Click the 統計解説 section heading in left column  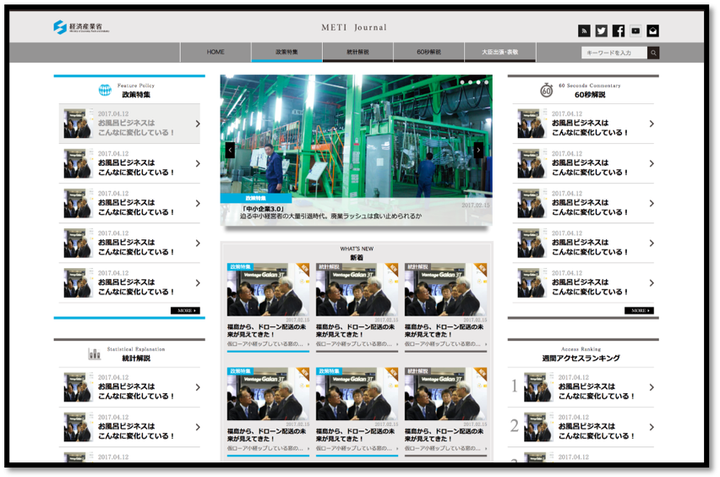coord(136,358)
